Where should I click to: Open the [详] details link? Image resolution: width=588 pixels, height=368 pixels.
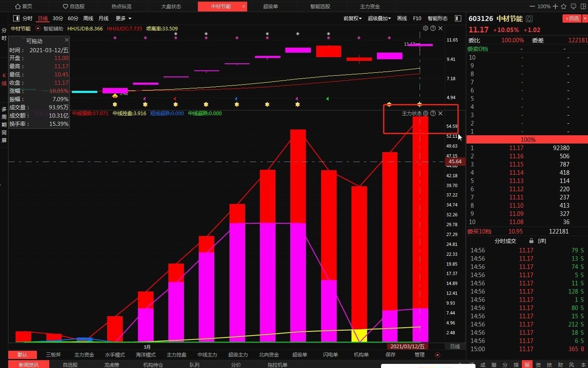[542, 241]
